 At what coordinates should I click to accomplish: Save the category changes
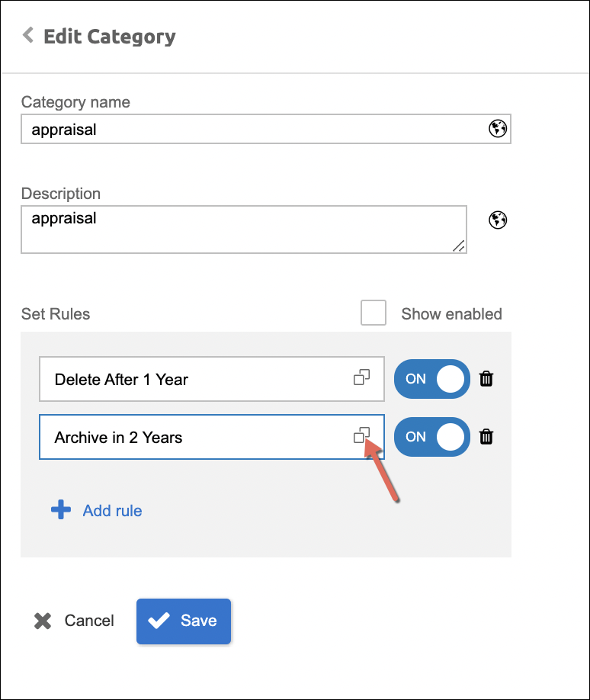coord(184,621)
